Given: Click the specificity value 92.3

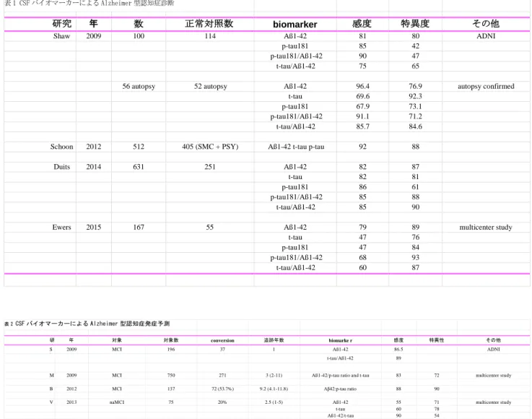Looking at the screenshot, I should (x=415, y=96).
